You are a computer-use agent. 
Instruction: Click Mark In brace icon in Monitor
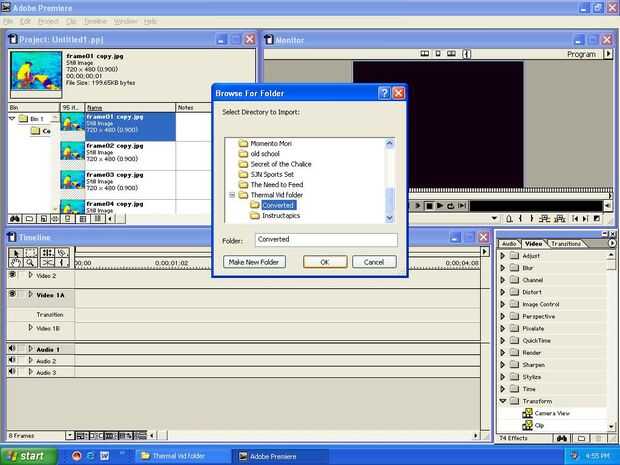click(520, 218)
